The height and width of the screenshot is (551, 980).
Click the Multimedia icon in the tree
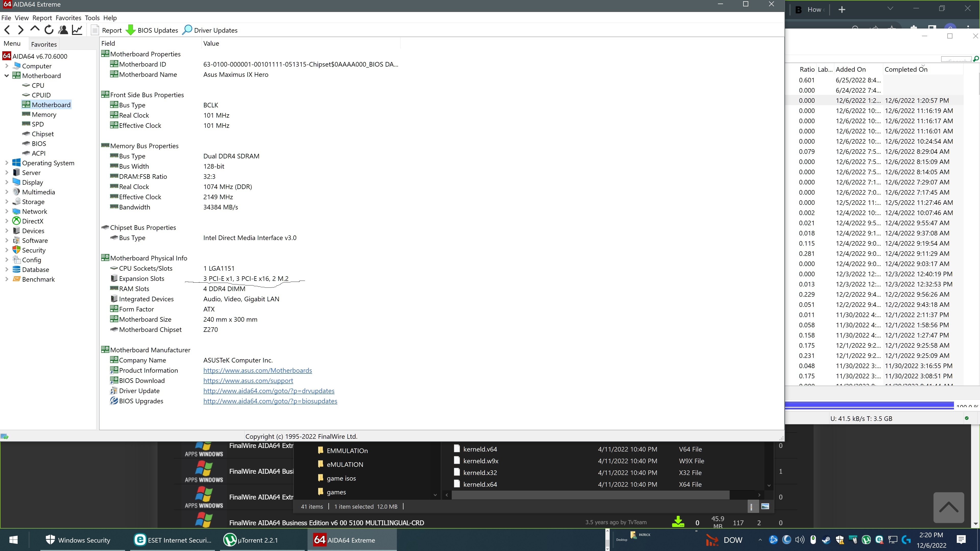pyautogui.click(x=16, y=192)
